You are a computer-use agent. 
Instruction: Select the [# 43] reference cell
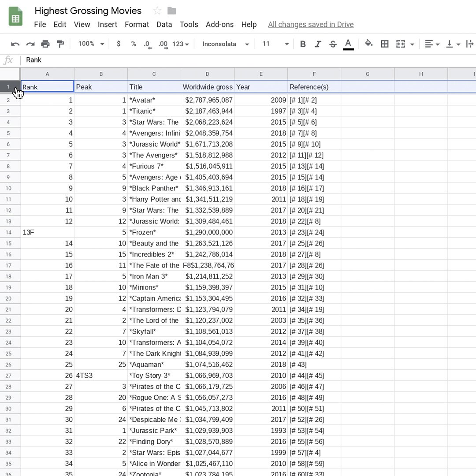pos(314,364)
